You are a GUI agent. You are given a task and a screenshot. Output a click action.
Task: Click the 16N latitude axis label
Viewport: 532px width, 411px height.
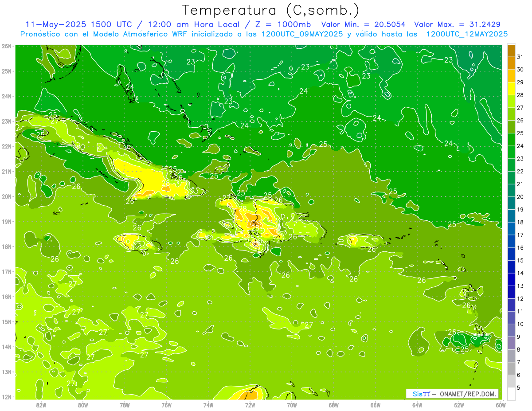tap(7, 297)
